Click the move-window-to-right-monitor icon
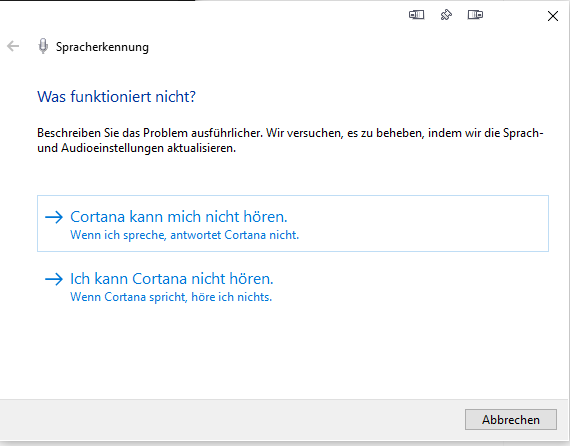This screenshot has height=446, width=570. point(475,15)
